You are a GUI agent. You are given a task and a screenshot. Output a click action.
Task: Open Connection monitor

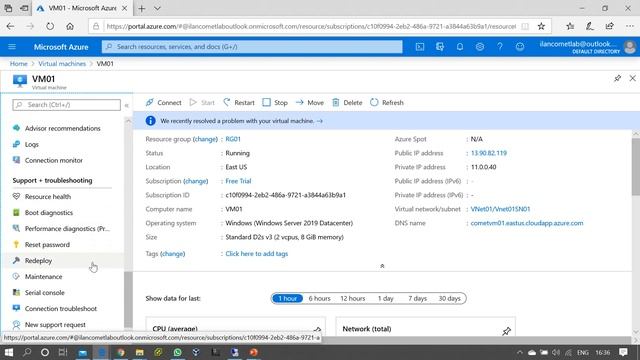(x=53, y=160)
